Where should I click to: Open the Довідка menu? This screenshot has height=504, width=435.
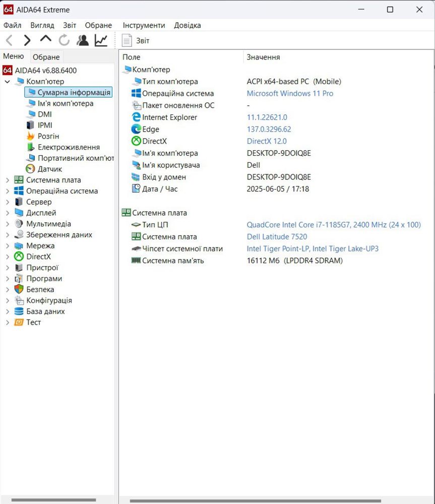188,25
